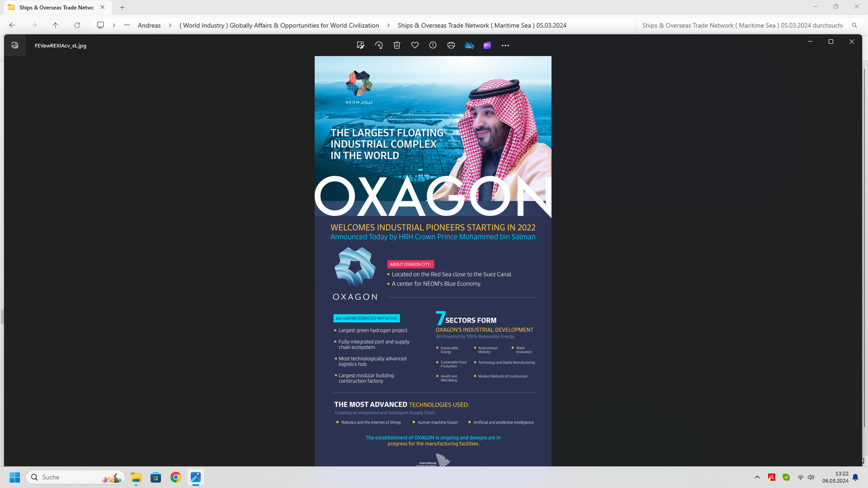Show hidden system tray icons
868x488 pixels.
tap(757, 477)
